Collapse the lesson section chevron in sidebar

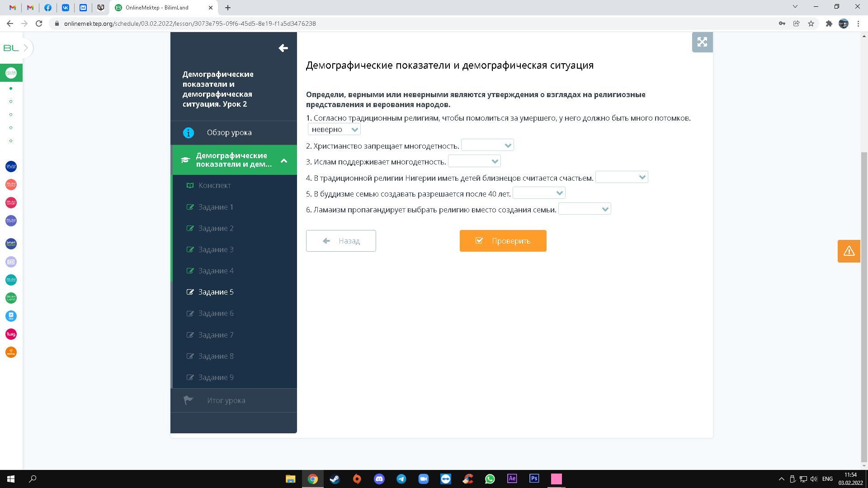[x=284, y=160]
